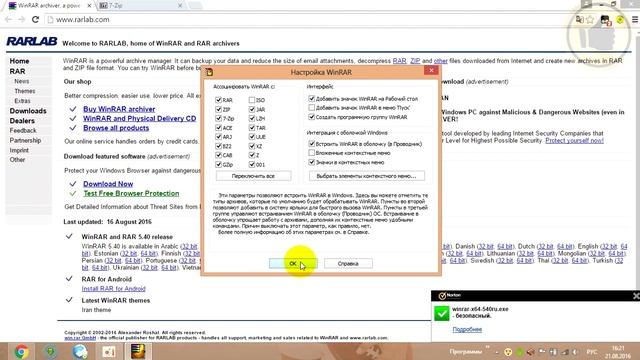Click 'Выбрать элементы контекстного меню...' button
640x360 pixels.
click(367, 176)
